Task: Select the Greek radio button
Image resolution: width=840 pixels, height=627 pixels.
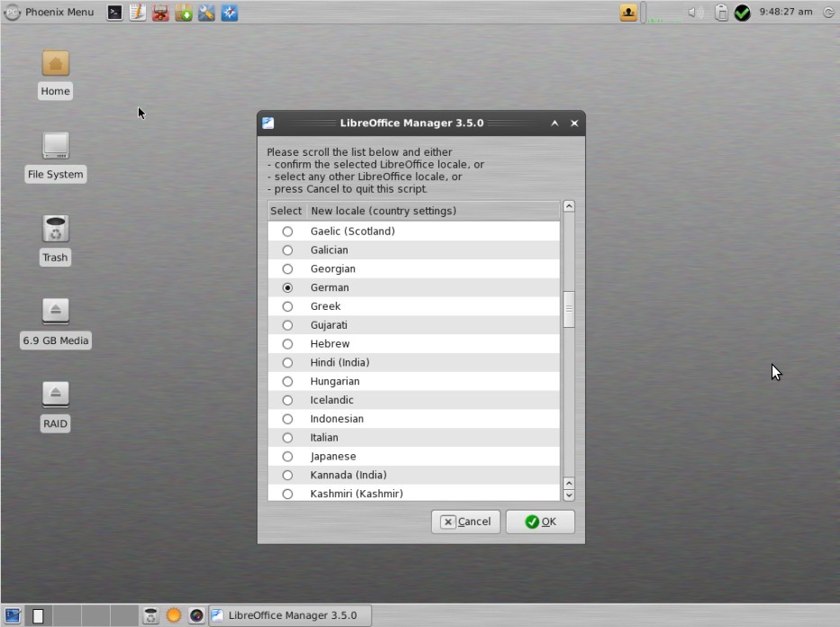Action: tap(288, 306)
